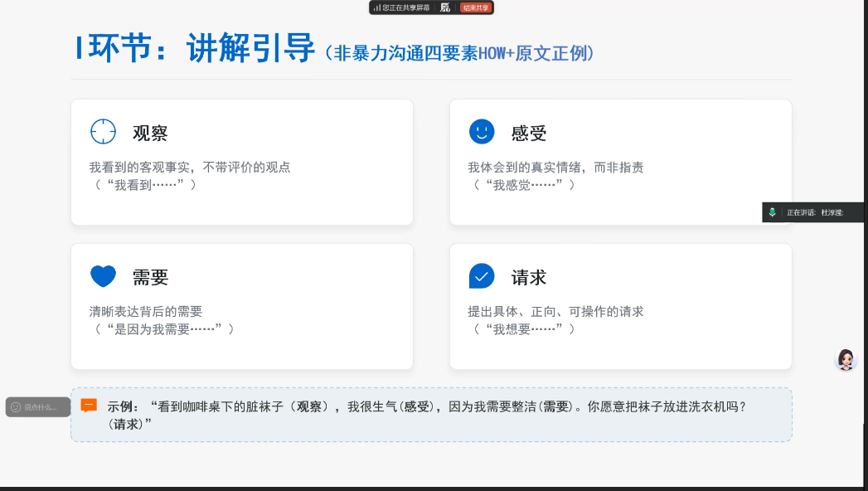
Task: Click the smiley emoji icon in chat box
Action: [16, 407]
